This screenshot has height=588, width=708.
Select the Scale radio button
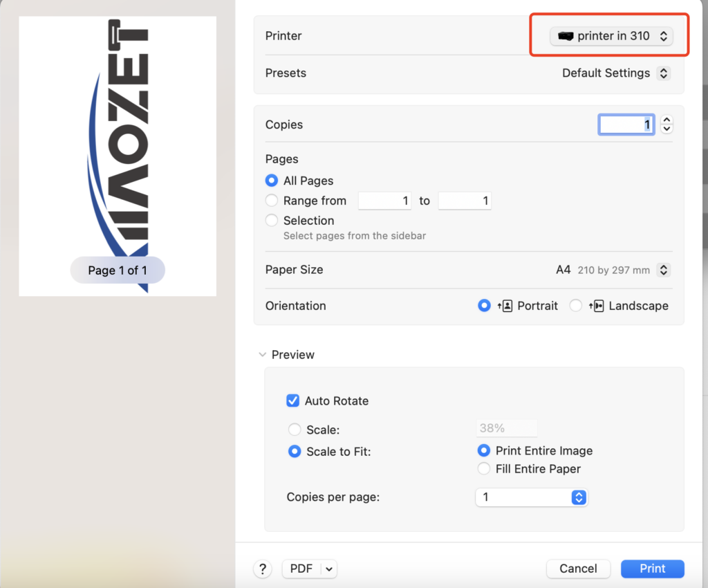tap(295, 430)
